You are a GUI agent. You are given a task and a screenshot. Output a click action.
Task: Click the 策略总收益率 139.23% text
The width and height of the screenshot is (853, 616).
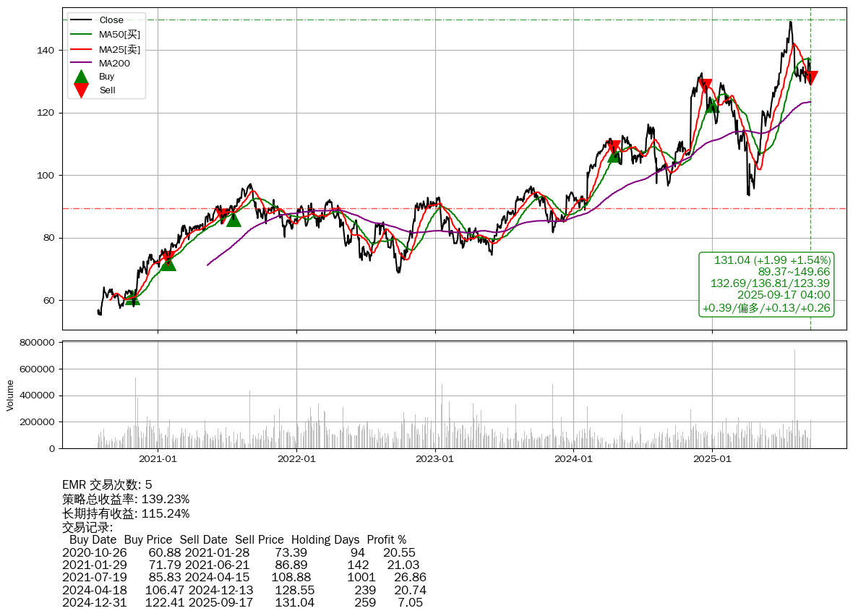126,499
